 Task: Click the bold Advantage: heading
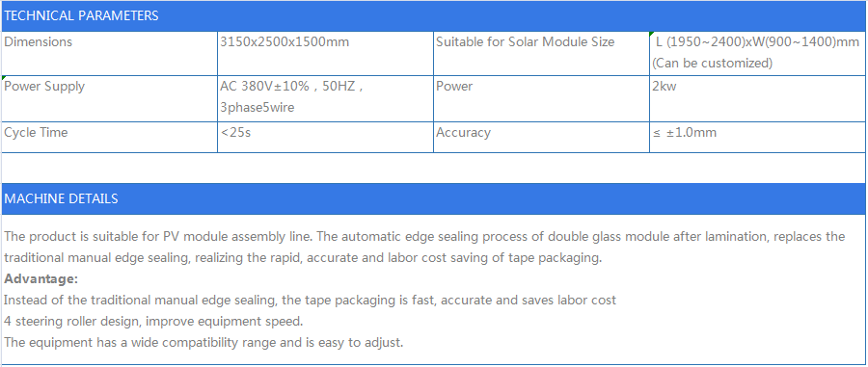click(x=41, y=279)
